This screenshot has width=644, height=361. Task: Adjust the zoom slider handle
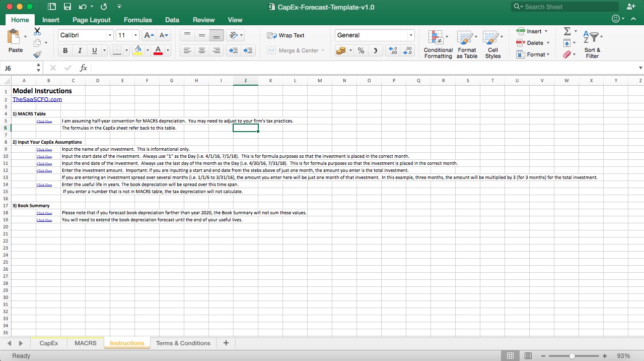[x=572, y=356]
